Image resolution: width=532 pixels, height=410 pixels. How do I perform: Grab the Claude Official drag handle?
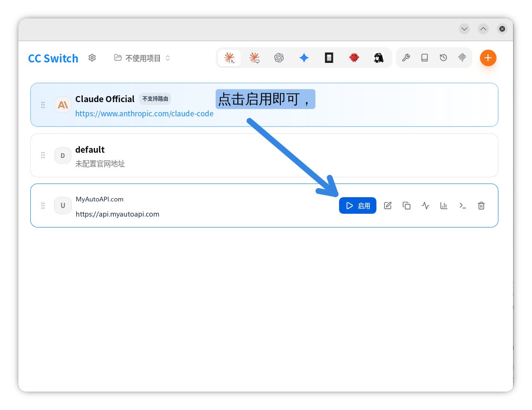[x=43, y=105]
